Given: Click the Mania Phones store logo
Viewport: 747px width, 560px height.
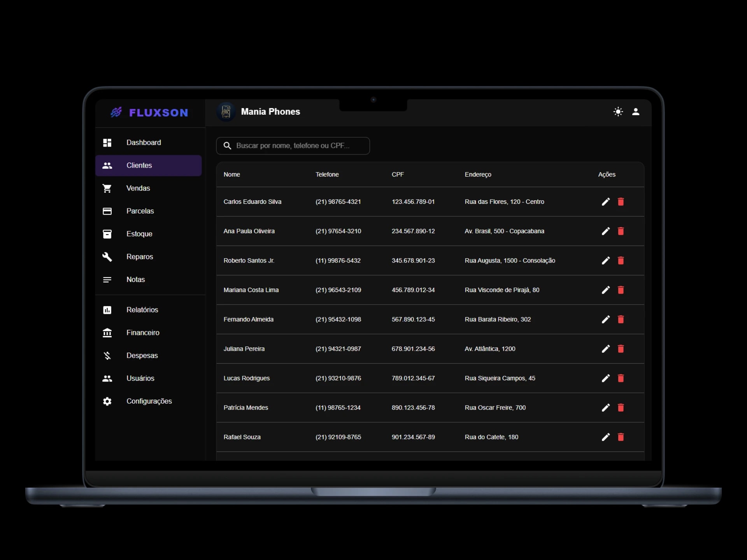Looking at the screenshot, I should (226, 112).
